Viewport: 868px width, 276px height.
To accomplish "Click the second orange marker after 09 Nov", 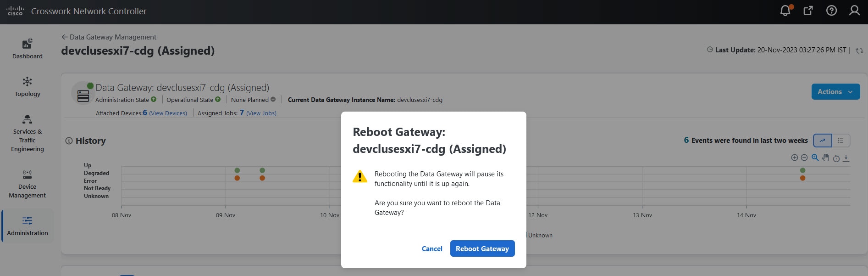I will pyautogui.click(x=262, y=178).
